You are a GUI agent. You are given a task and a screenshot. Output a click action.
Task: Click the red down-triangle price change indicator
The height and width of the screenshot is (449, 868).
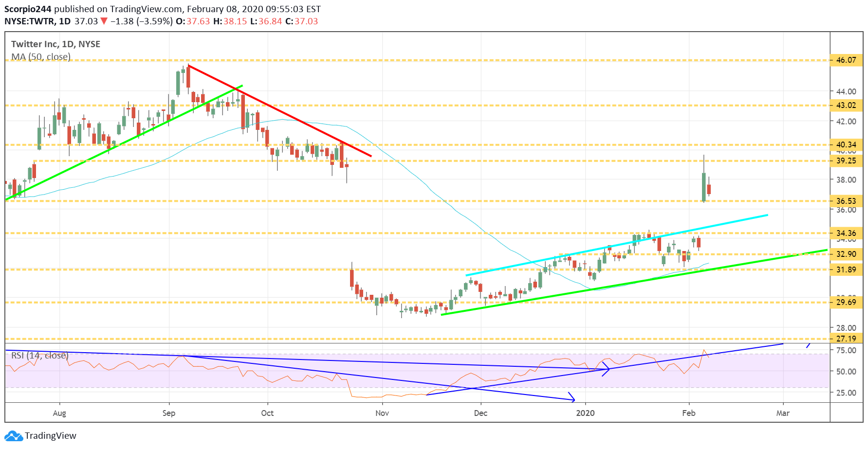104,21
